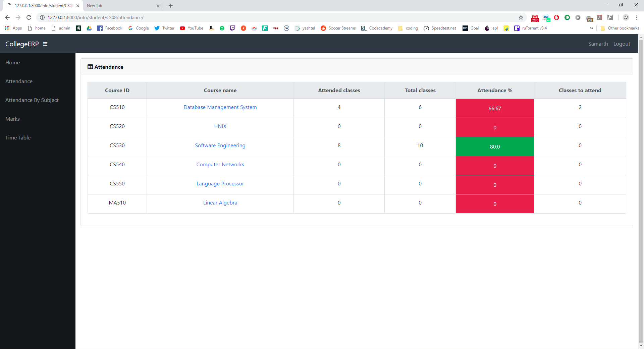644x349 pixels.
Task: Open Language Processor course link
Action: coord(220,184)
